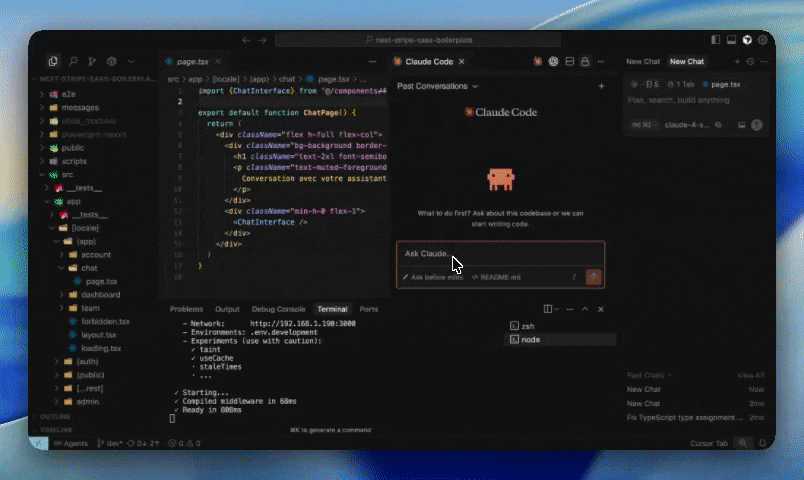Select the zsh terminal session

(x=528, y=326)
